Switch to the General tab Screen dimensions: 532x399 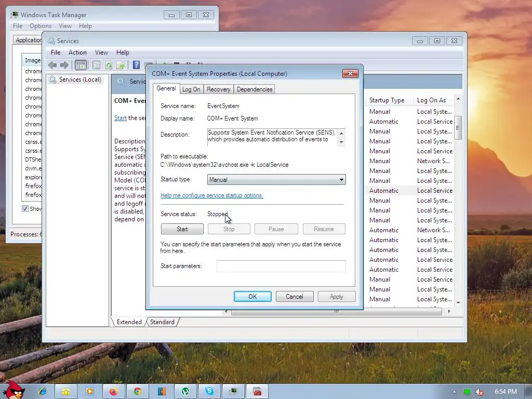click(x=166, y=88)
